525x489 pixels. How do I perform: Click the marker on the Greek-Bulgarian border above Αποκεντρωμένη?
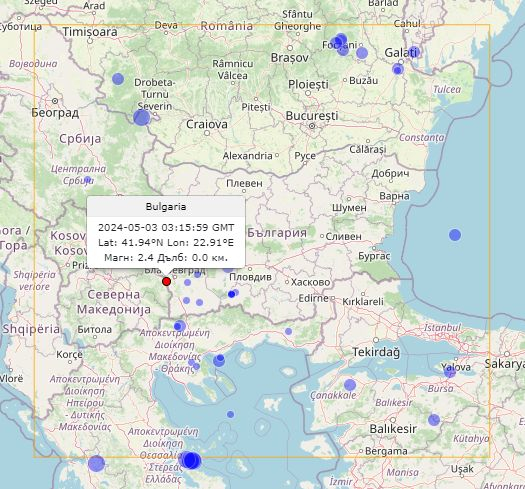(179, 326)
